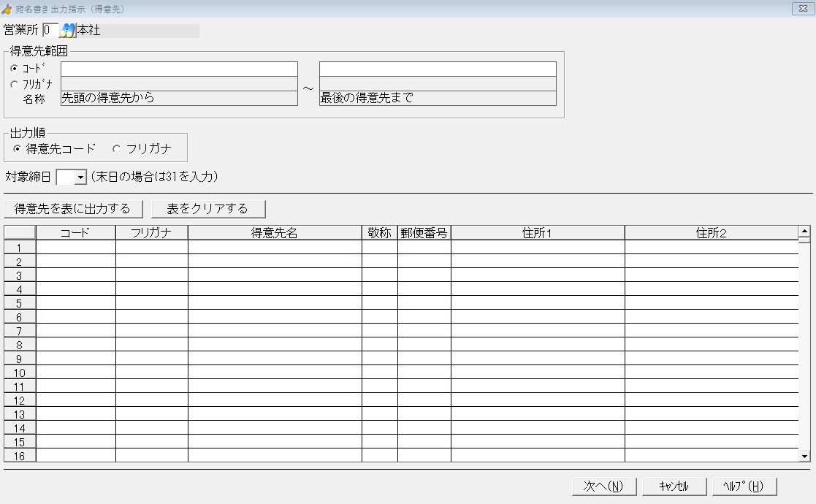This screenshot has width=816, height=504.
Task: Select row 1 header in the table
Action: [x=20, y=248]
